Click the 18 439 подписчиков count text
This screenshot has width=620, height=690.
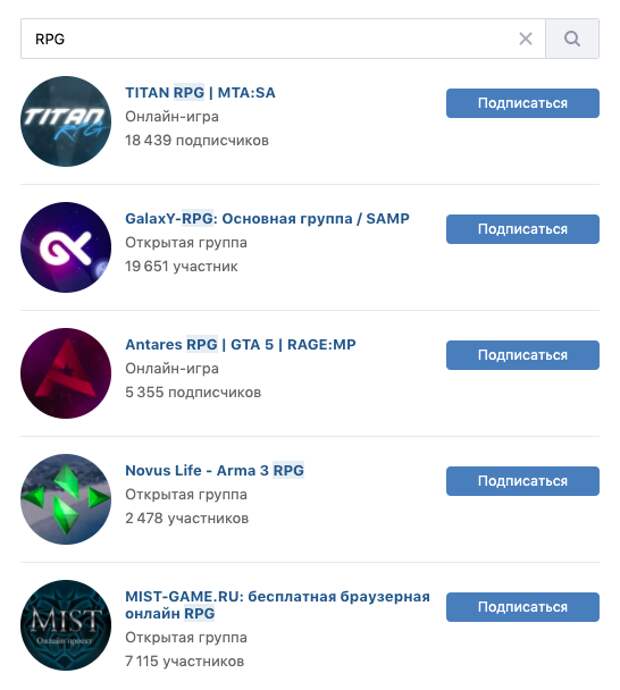point(197,140)
